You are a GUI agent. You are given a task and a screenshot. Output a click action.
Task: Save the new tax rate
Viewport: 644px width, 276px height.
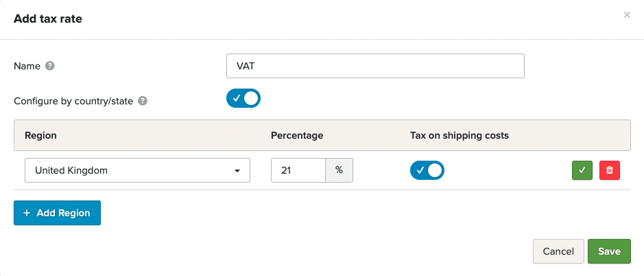pyautogui.click(x=609, y=251)
